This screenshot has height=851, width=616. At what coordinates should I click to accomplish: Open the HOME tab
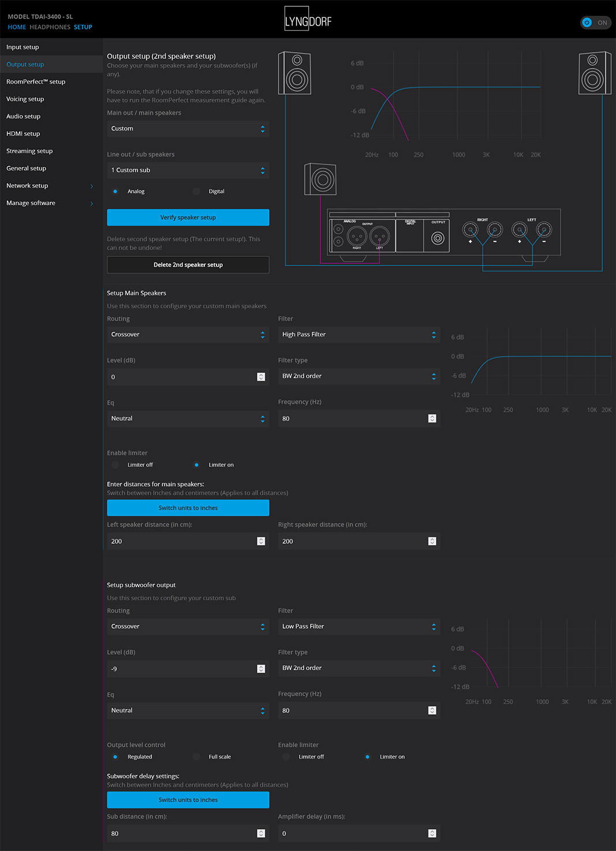(x=17, y=27)
